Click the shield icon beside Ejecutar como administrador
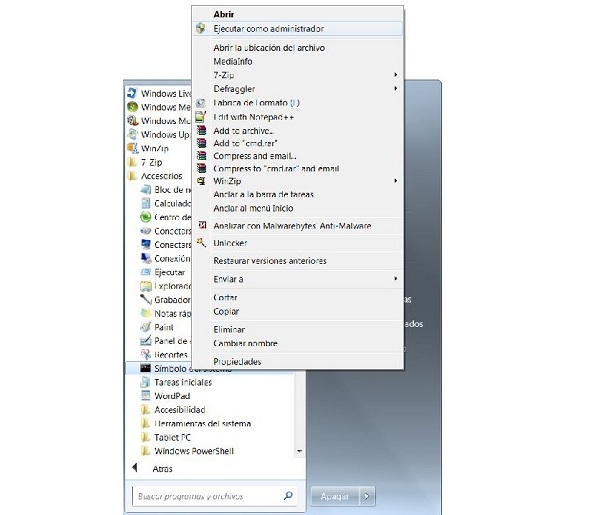Screen dimensions: 600x515 point(201,28)
